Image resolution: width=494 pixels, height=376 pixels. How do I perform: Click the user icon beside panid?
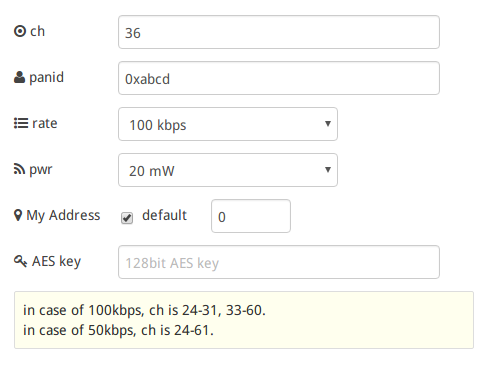click(x=19, y=77)
